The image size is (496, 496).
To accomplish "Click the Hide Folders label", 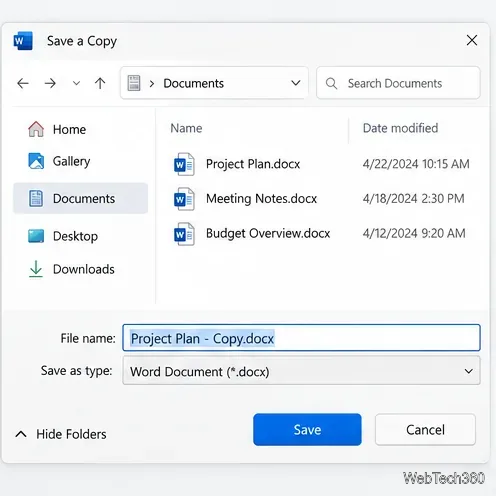I will [x=71, y=434].
